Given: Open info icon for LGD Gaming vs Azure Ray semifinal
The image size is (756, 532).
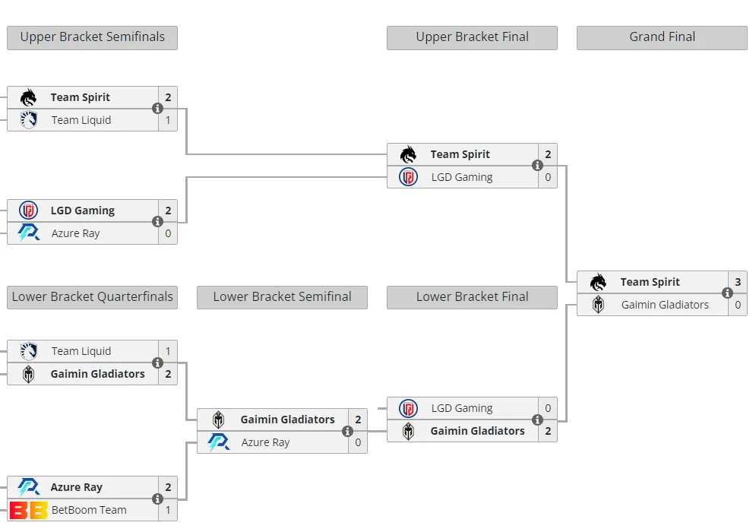Looking at the screenshot, I should tap(157, 222).
